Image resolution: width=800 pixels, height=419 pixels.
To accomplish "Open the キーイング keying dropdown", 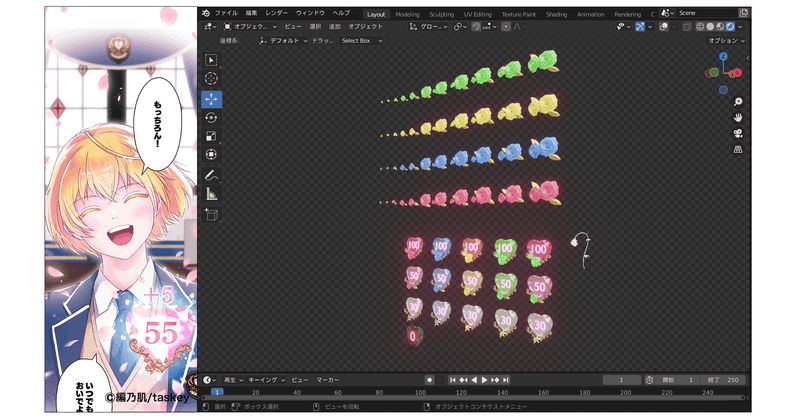I will [266, 380].
